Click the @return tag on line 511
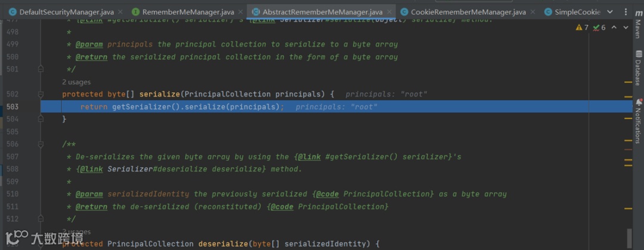Viewport: 644px width, 250px height. pos(91,207)
